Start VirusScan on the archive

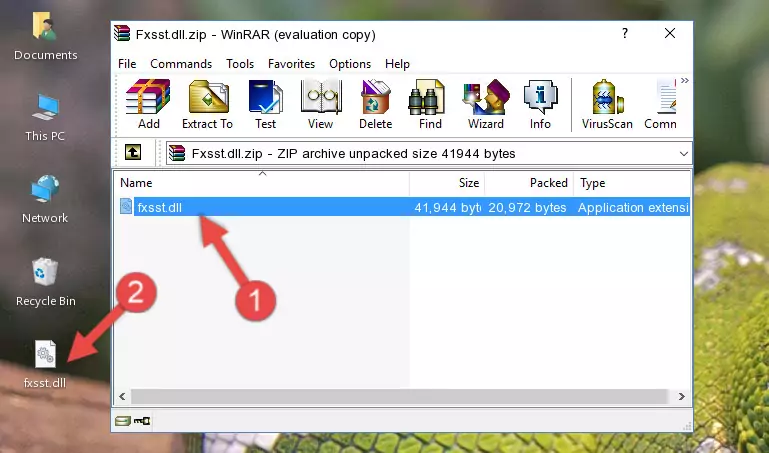pyautogui.click(x=607, y=104)
